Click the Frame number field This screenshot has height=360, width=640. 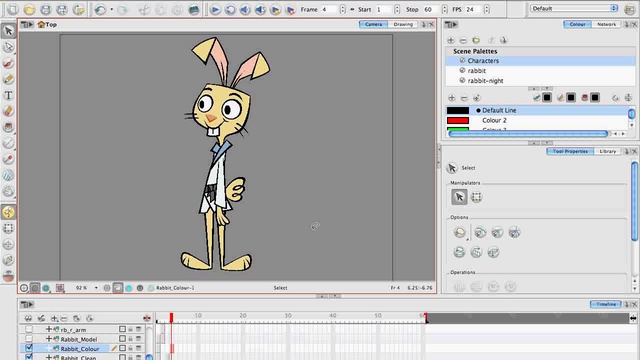click(329, 9)
